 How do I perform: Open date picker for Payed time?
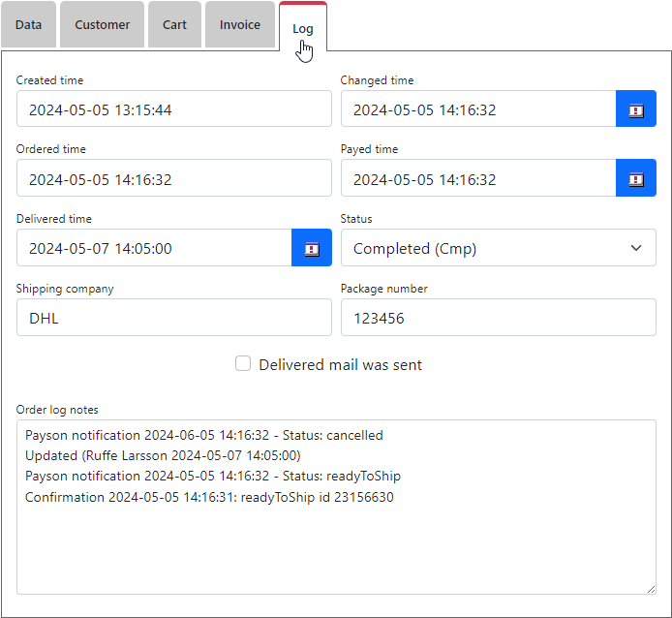coord(635,179)
